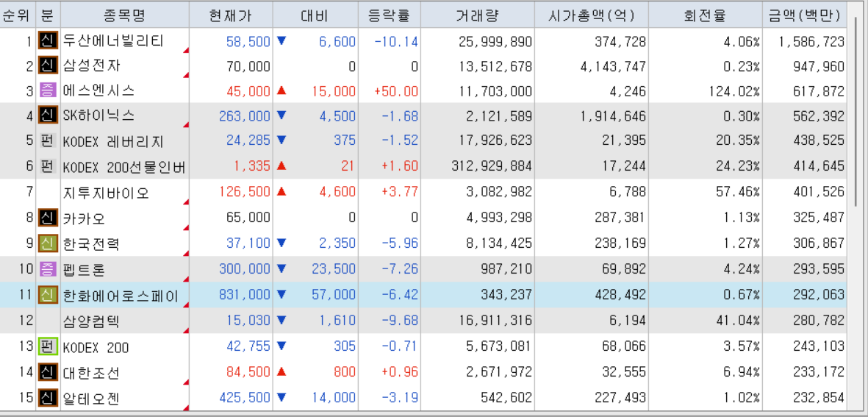The width and height of the screenshot is (868, 417).
Task: Click the red up arrow in 지투지바이오 row
Action: click(x=281, y=192)
